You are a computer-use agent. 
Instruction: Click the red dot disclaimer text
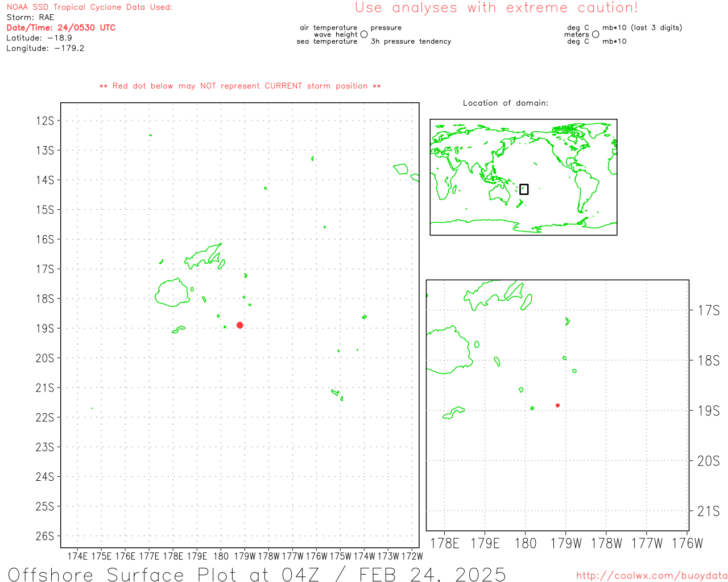[x=240, y=86]
